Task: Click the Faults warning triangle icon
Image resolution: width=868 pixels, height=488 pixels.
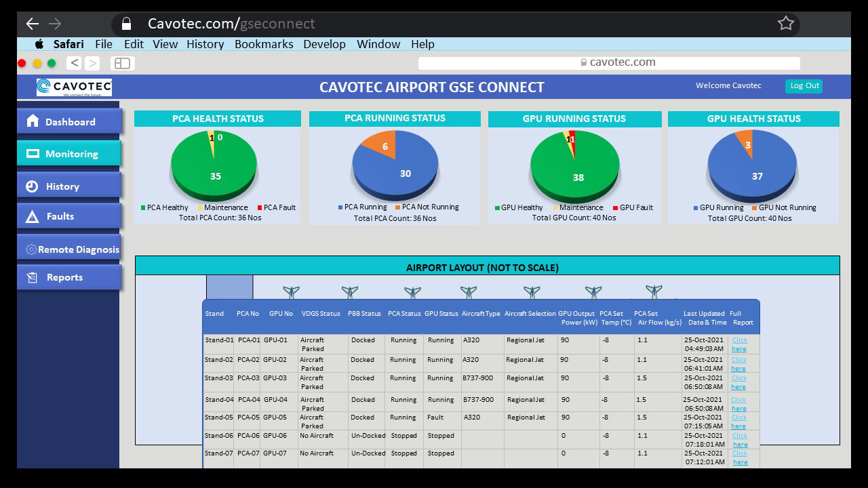Action: (32, 217)
